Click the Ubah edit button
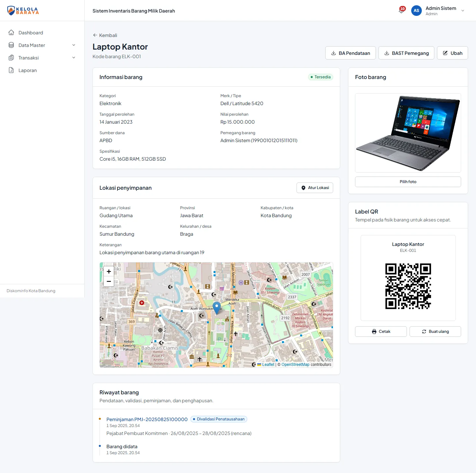The width and height of the screenshot is (476, 473). tap(452, 53)
